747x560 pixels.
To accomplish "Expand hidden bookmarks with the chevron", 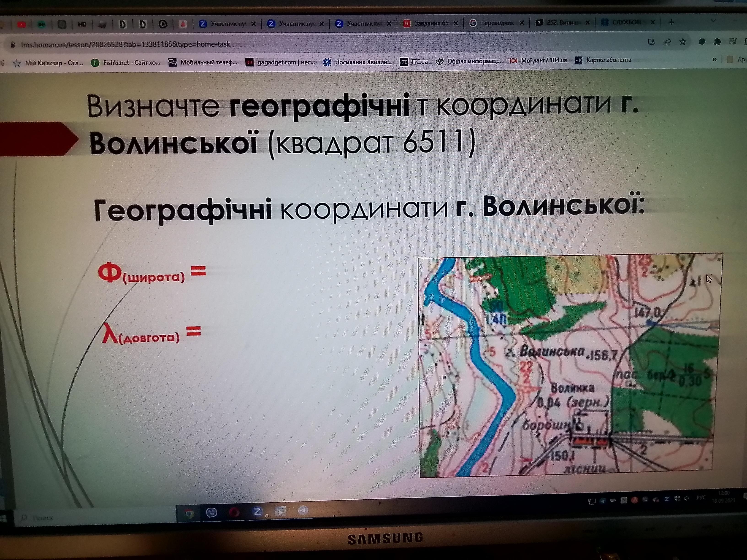I will pos(714,60).
